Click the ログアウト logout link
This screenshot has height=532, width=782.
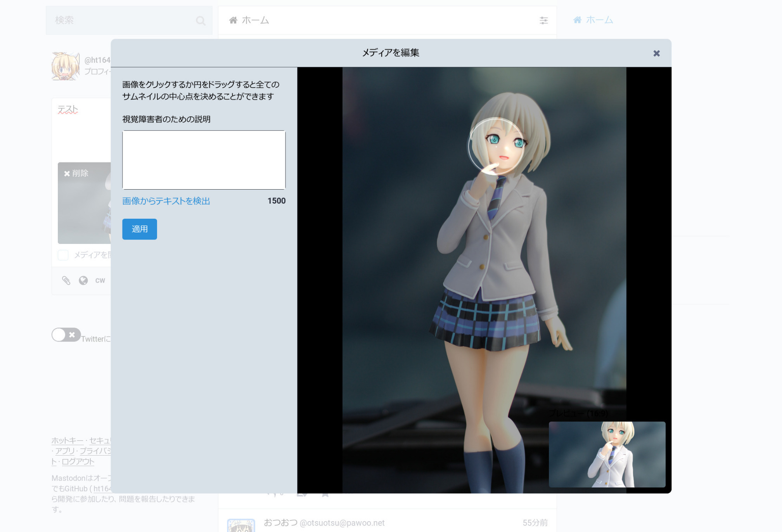point(78,461)
